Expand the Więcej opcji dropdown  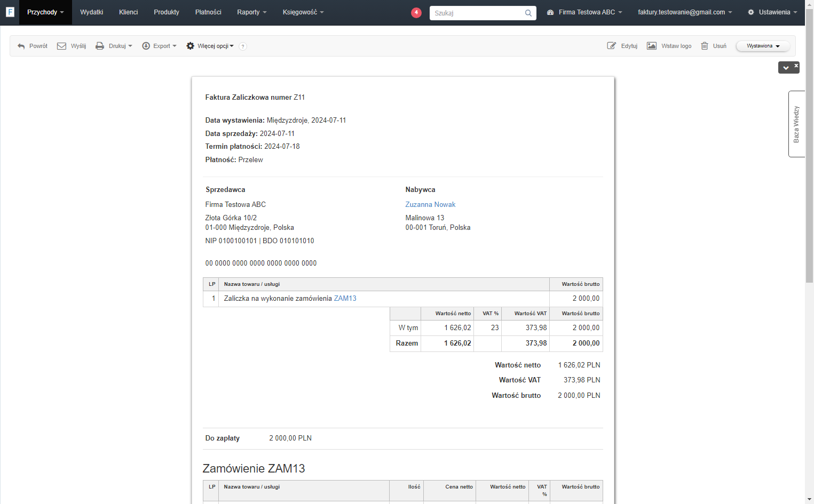click(210, 46)
